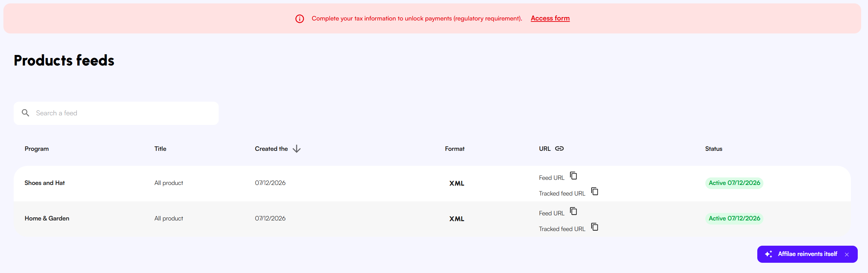Click the Status column header
This screenshot has height=273, width=868.
(714, 149)
